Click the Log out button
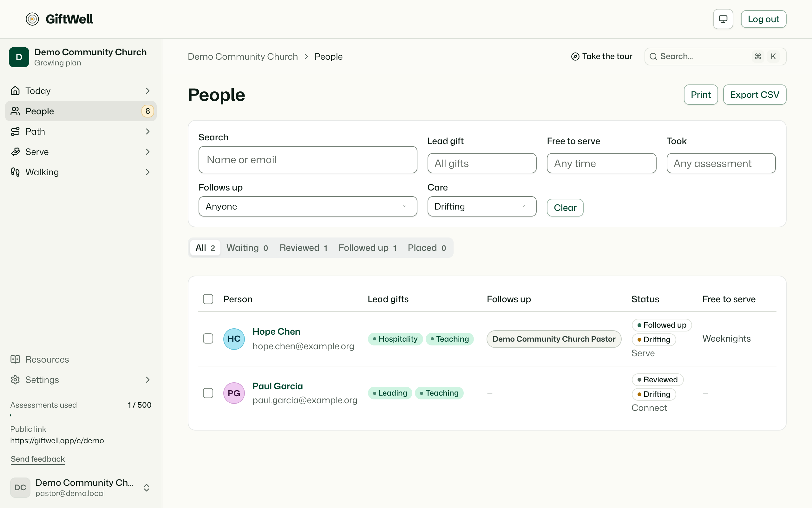The height and width of the screenshot is (508, 812). [x=763, y=19]
